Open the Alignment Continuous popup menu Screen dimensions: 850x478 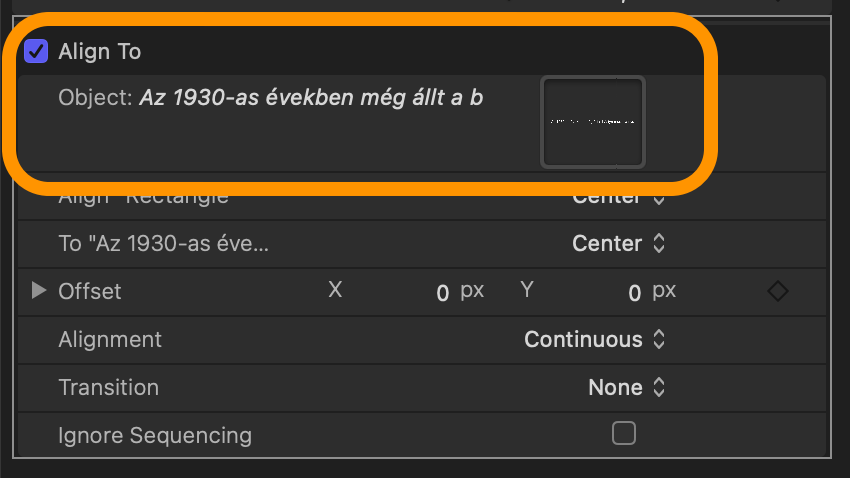pos(594,340)
